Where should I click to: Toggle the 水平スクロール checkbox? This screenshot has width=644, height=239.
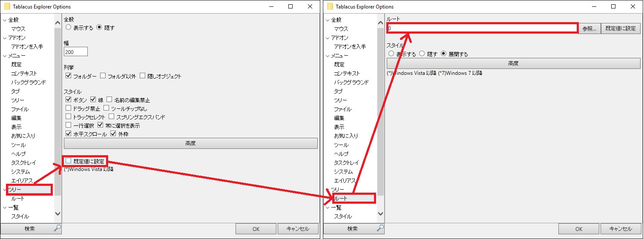68,134
